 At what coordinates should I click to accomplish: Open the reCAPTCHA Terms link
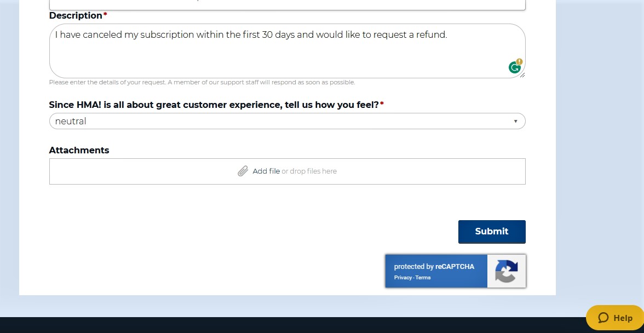click(x=423, y=278)
